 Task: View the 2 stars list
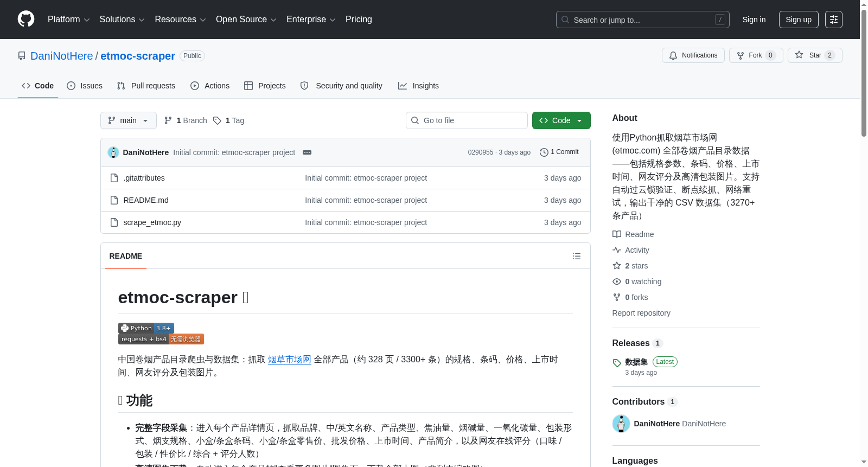coord(630,266)
